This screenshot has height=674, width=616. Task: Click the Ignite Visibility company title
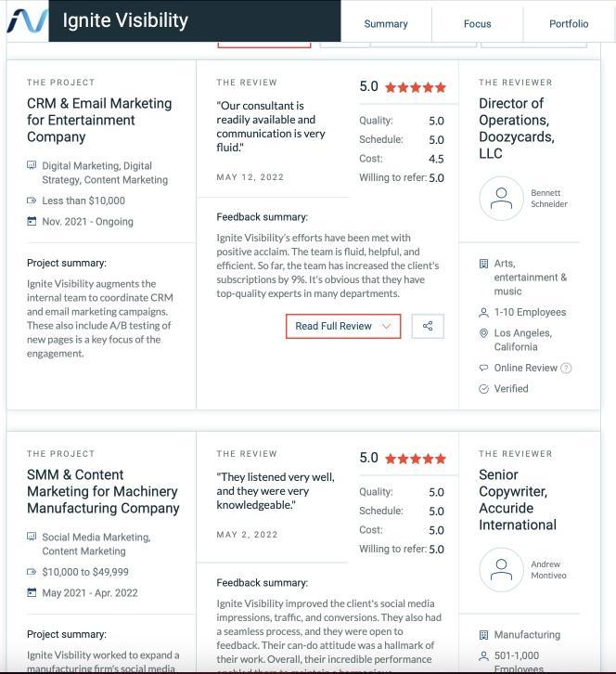(x=125, y=20)
